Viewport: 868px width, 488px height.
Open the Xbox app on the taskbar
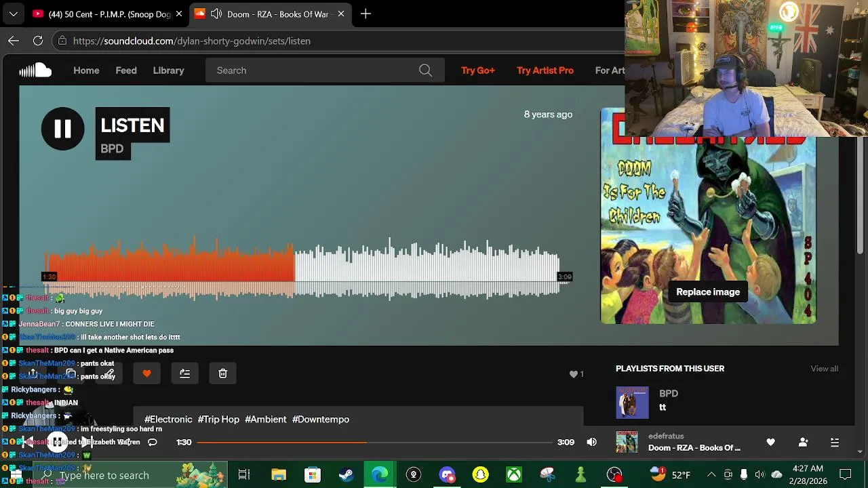tap(514, 475)
